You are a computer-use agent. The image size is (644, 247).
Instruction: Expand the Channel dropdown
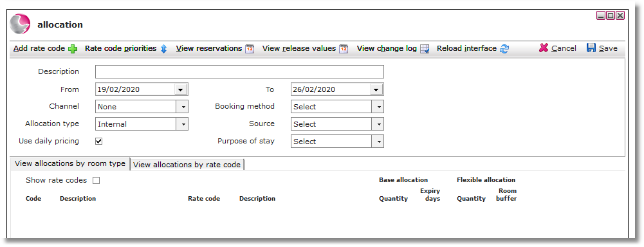[182, 107]
